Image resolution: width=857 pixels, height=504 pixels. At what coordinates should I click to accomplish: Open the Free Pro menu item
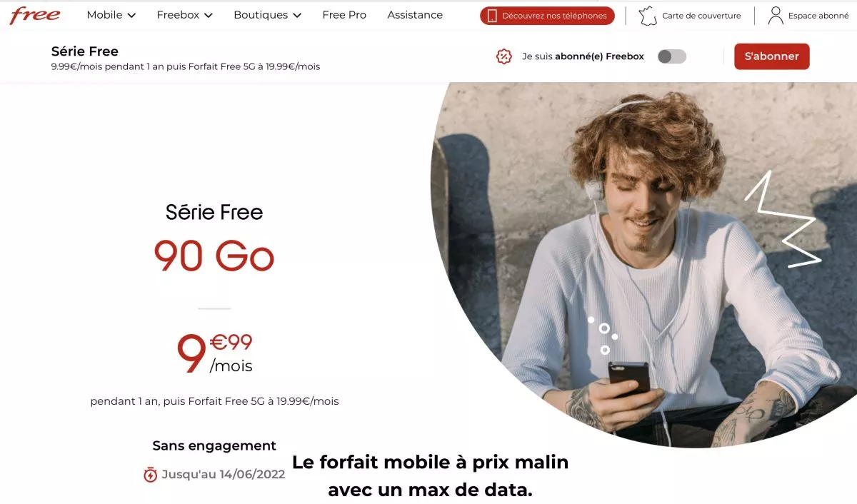point(344,15)
